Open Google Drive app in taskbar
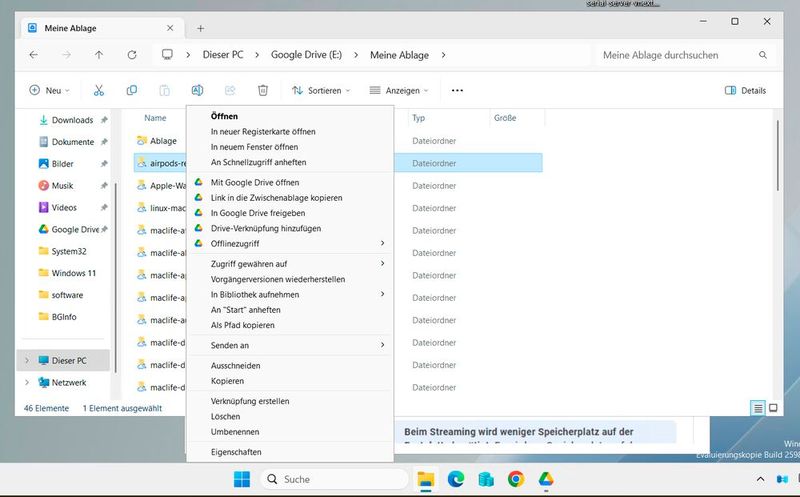 point(546,479)
